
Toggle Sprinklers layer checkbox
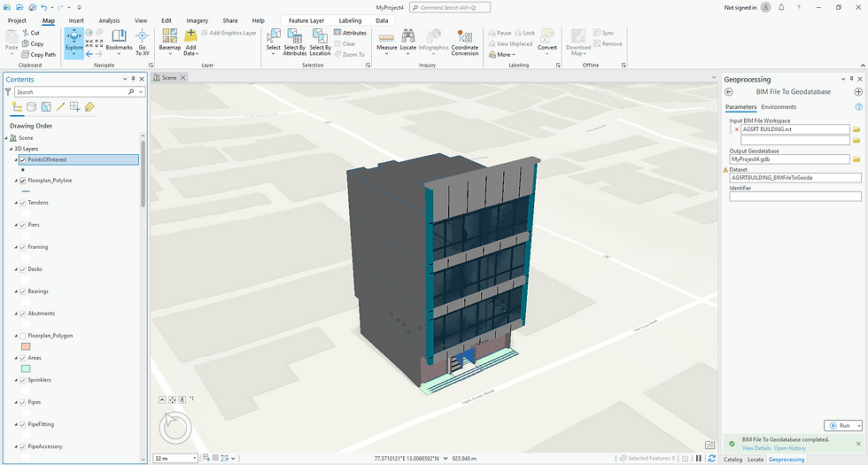(23, 380)
